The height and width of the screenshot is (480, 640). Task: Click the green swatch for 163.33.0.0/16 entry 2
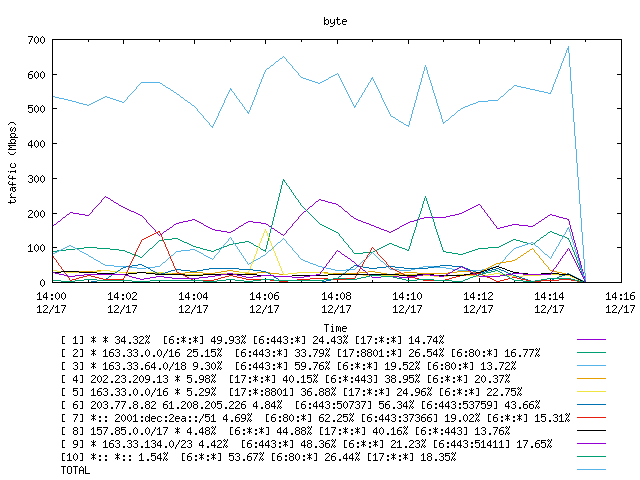tap(591, 353)
